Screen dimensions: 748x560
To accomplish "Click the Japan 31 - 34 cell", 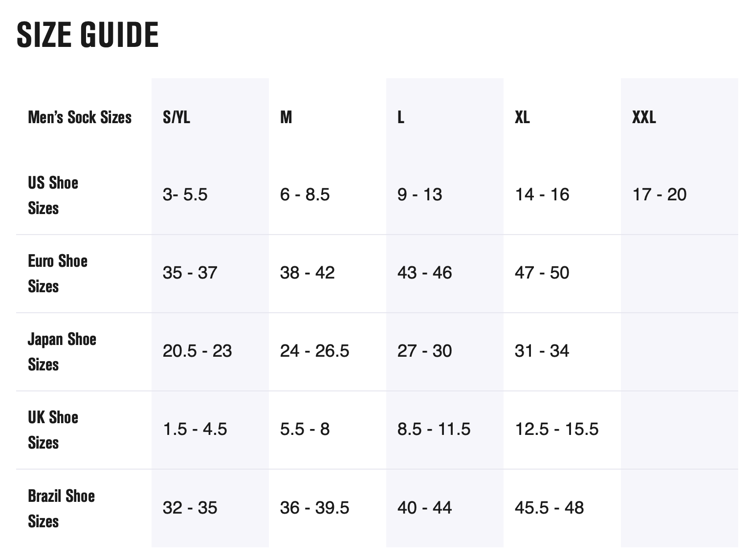I will tap(542, 351).
